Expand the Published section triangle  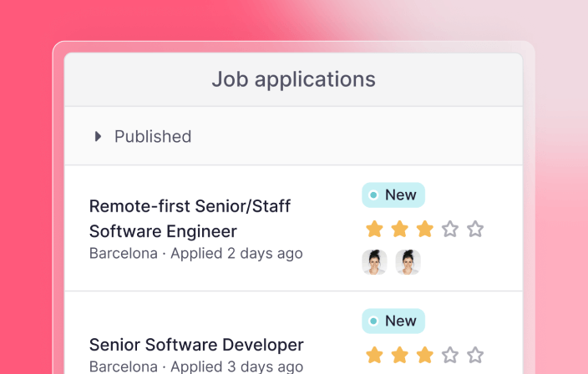(x=98, y=136)
